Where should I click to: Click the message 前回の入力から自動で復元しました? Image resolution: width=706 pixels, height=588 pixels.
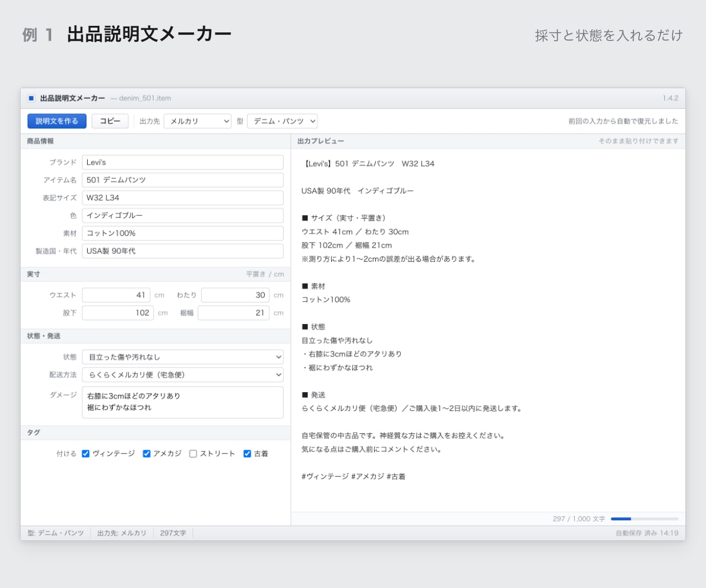[x=623, y=121]
